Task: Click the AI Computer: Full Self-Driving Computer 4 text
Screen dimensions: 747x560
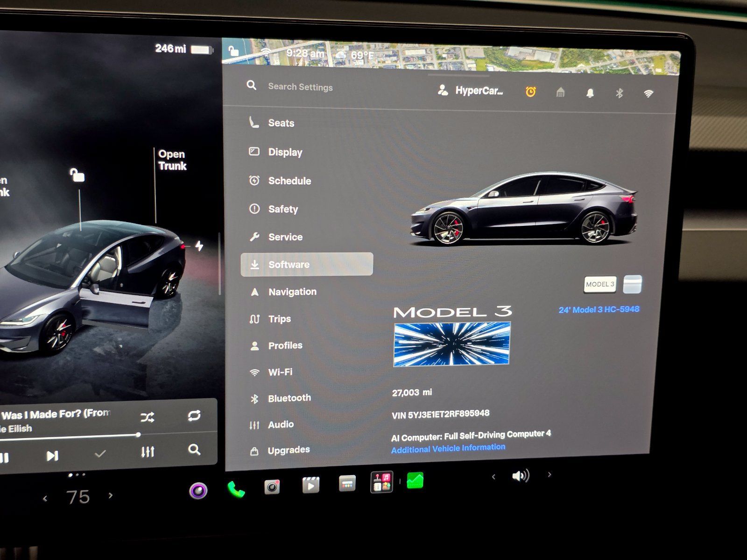Action: [x=471, y=435]
